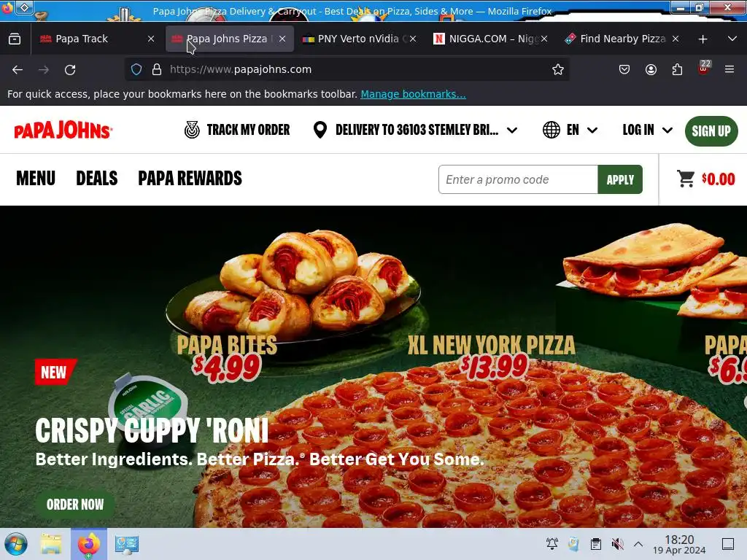The height and width of the screenshot is (560, 747).
Task: Click the Firefox back arrow
Action: [18, 70]
